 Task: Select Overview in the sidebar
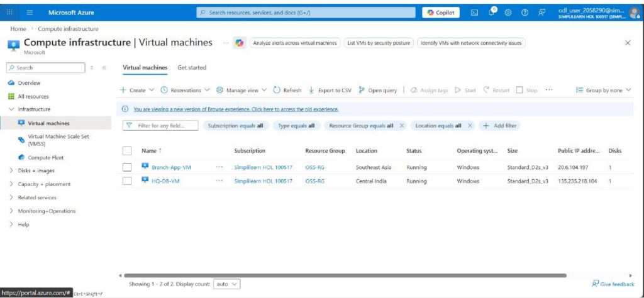click(x=29, y=83)
